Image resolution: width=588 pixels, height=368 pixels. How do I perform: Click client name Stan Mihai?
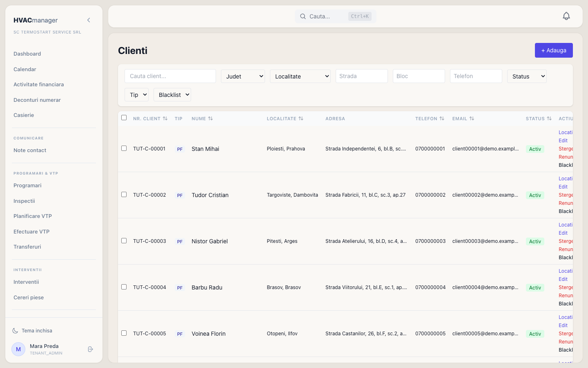(205, 149)
